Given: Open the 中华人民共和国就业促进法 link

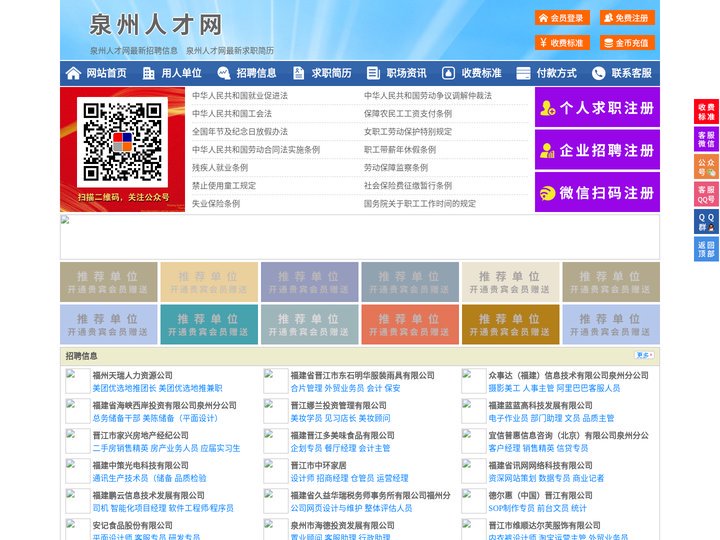Looking at the screenshot, I should coord(240,96).
